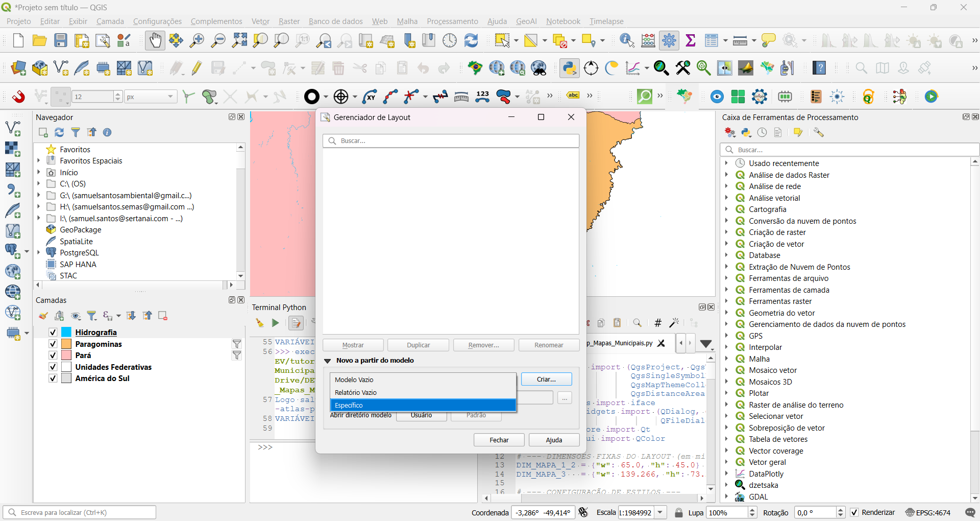Open the Field Calculator sigma icon

tap(691, 40)
